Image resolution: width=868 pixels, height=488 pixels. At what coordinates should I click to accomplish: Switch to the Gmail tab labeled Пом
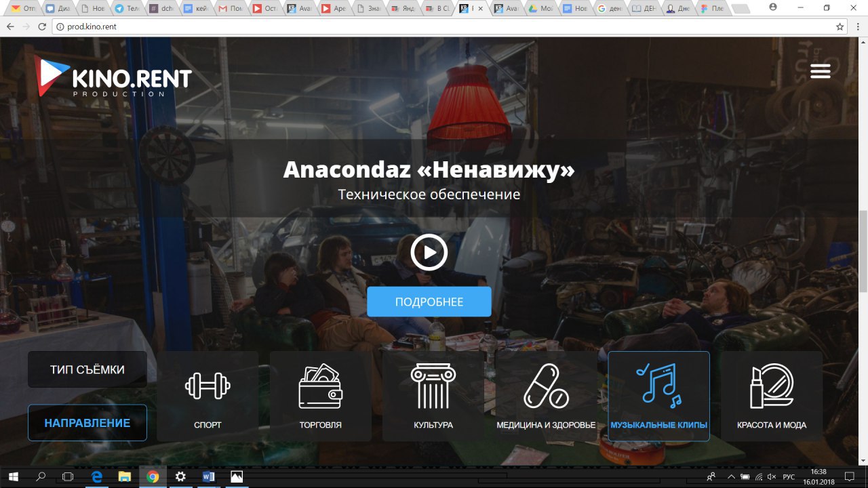231,9
